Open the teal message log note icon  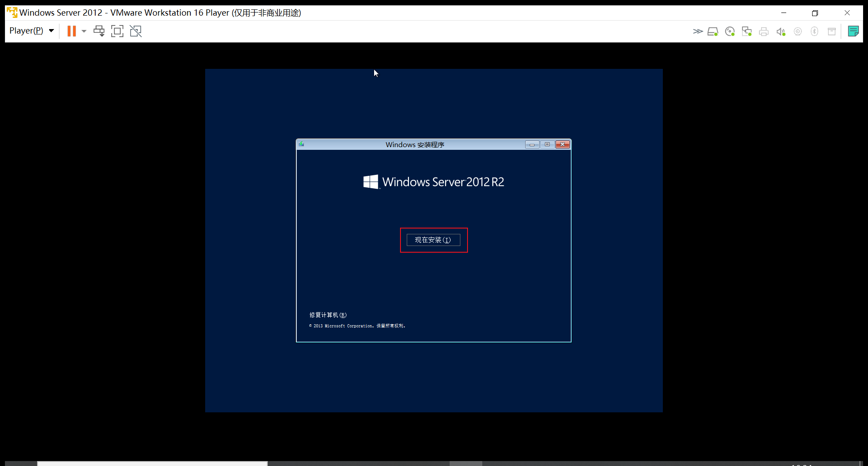(853, 31)
